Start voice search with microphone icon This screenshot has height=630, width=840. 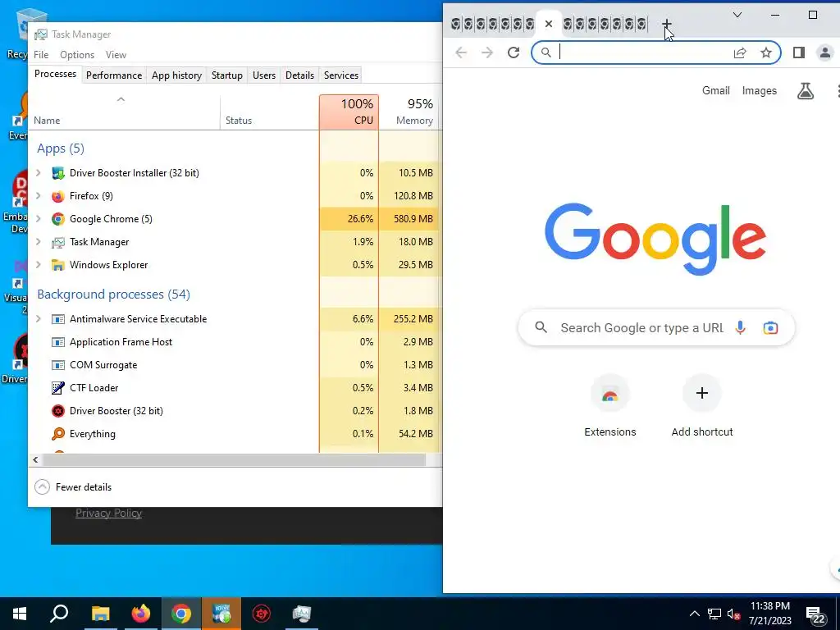coord(741,327)
